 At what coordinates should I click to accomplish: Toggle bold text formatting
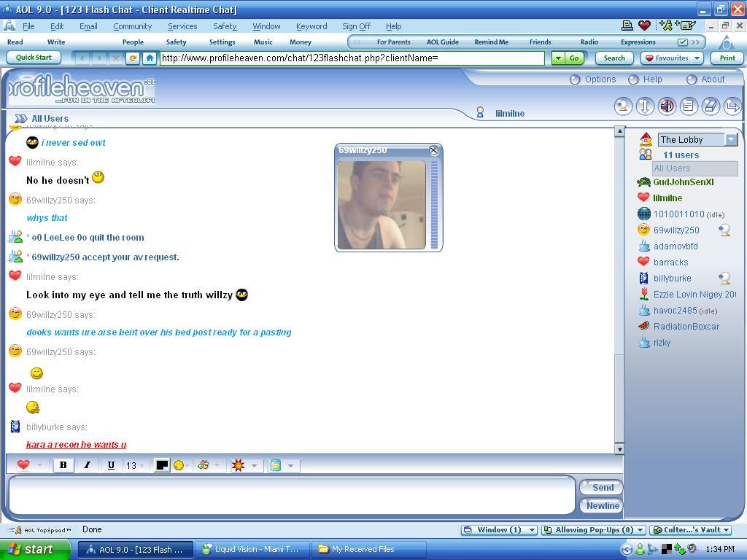click(63, 465)
